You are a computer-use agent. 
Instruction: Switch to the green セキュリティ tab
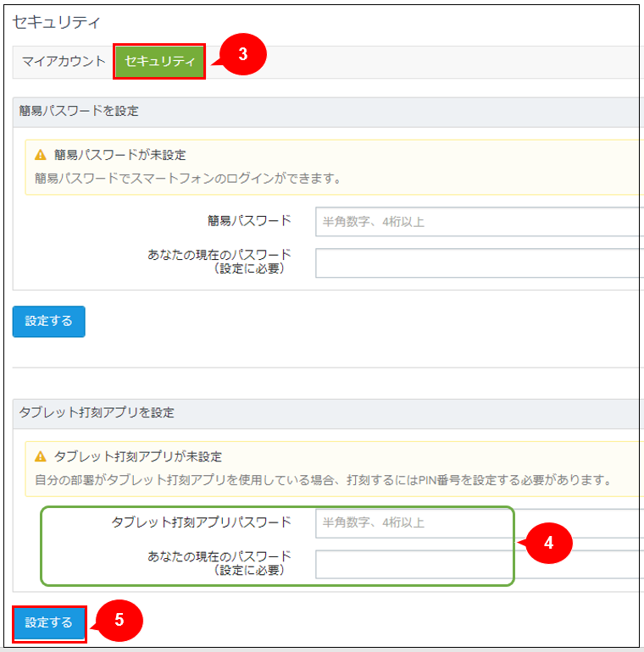[x=159, y=61]
